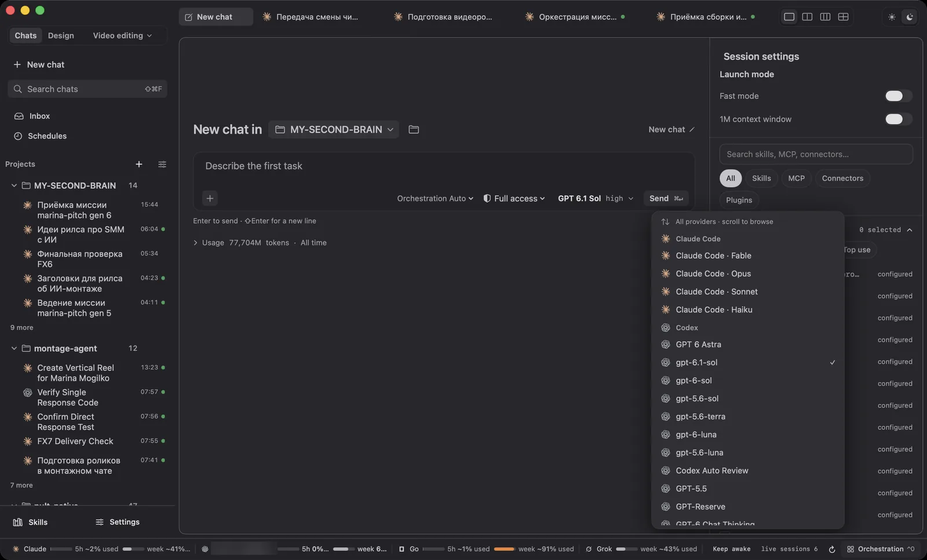Select gpt-5.6-terra model

coord(747,417)
